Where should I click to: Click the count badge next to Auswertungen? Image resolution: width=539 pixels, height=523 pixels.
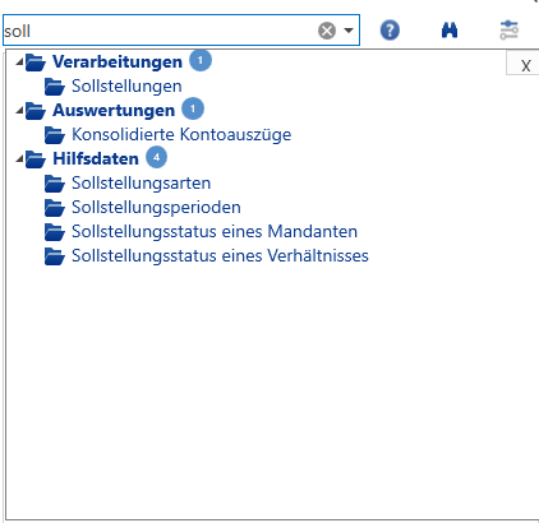point(193,109)
